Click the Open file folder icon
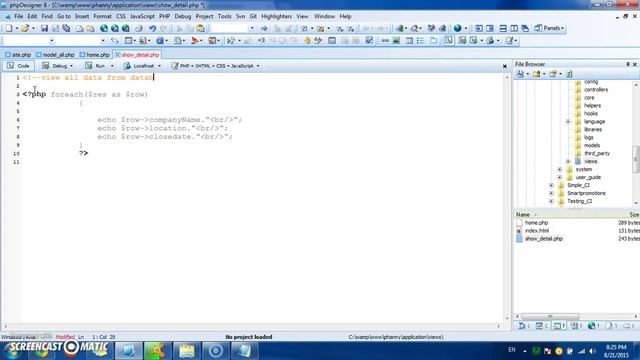 tap(25, 28)
